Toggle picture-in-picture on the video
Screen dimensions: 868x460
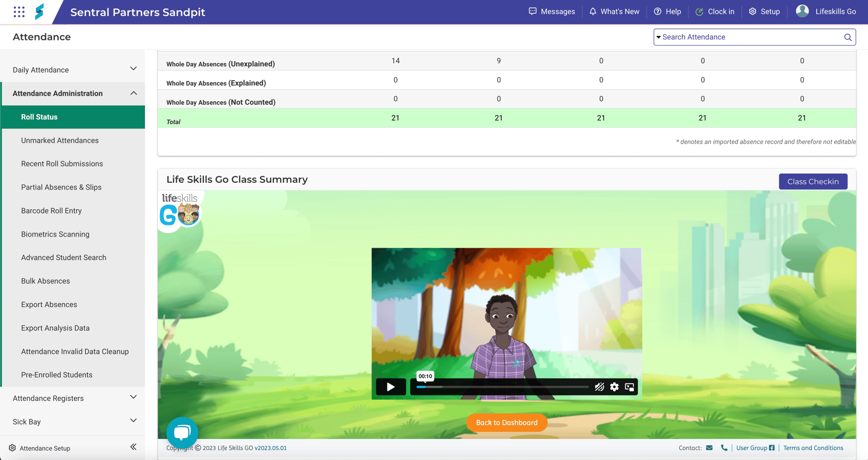(629, 387)
